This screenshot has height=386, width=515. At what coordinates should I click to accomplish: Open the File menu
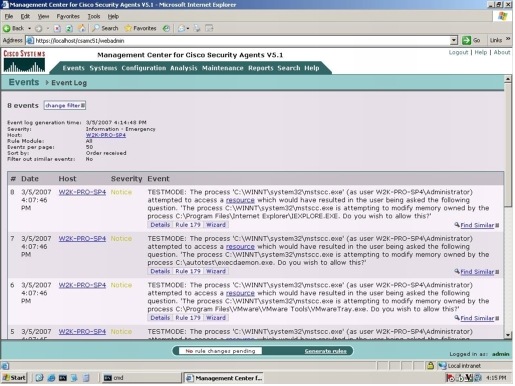(x=9, y=16)
